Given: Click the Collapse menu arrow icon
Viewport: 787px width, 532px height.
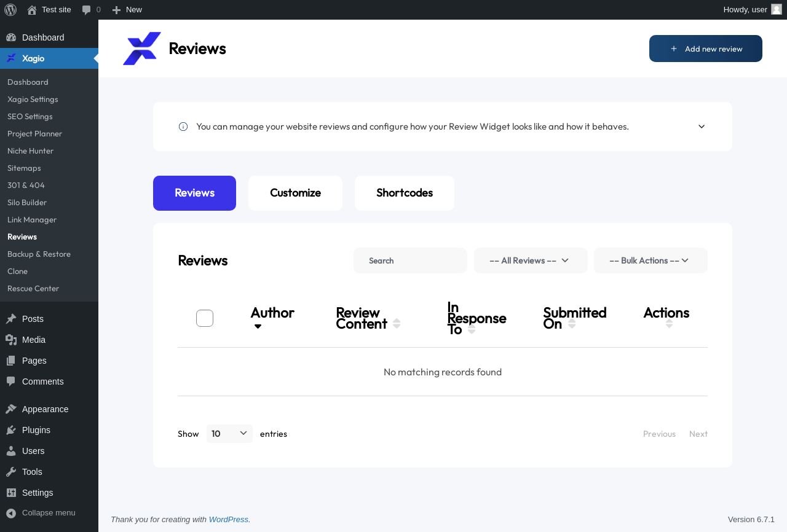Looking at the screenshot, I should [11, 513].
